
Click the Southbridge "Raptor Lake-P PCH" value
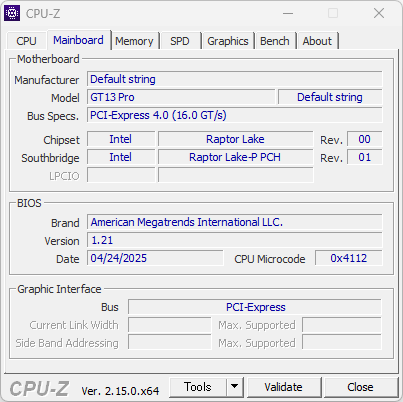(236, 157)
